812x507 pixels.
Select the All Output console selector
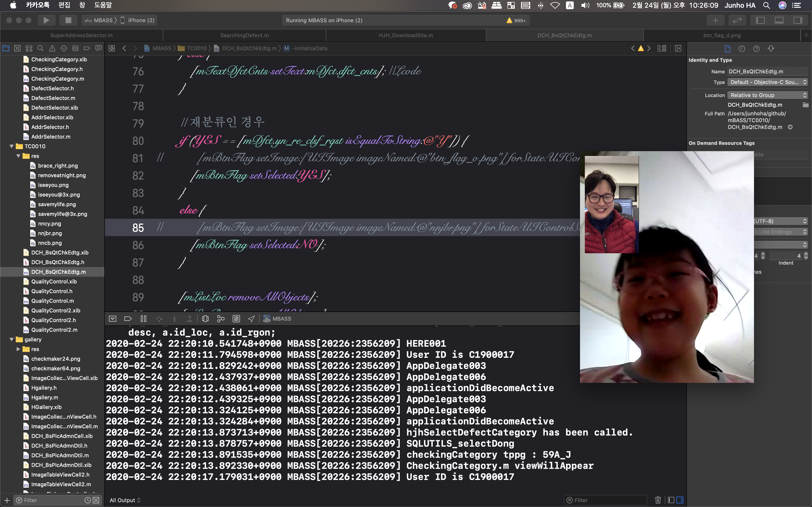[125, 500]
